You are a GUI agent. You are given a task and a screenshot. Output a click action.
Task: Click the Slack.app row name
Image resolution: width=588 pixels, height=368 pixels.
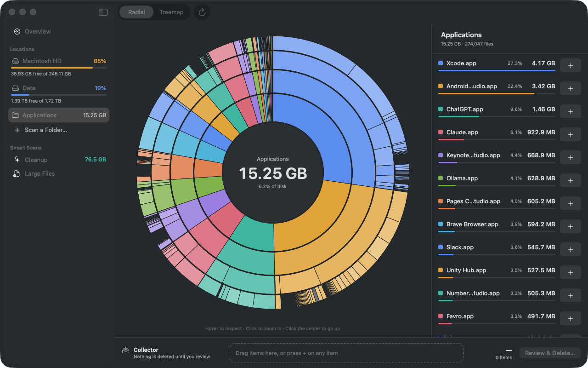pos(460,247)
